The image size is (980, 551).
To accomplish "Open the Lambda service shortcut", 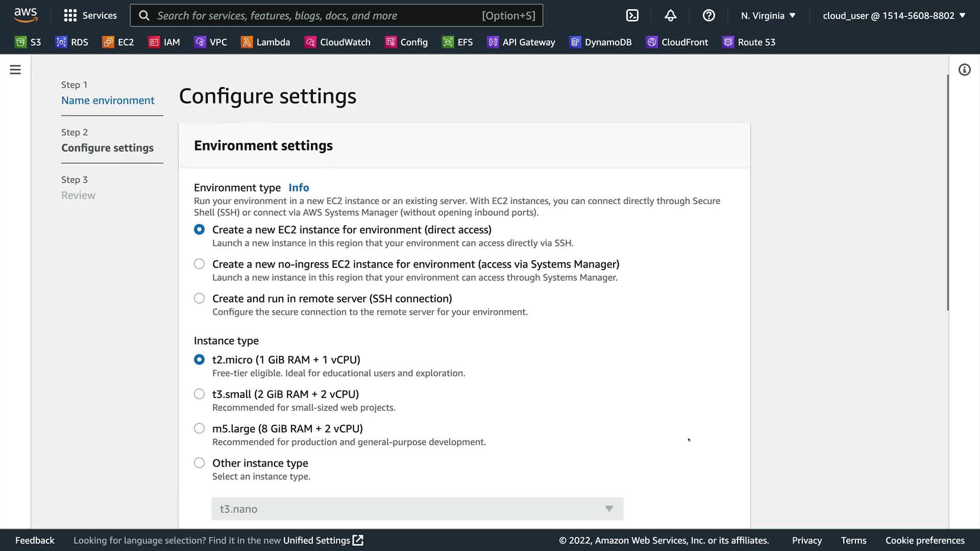I will [x=265, y=42].
